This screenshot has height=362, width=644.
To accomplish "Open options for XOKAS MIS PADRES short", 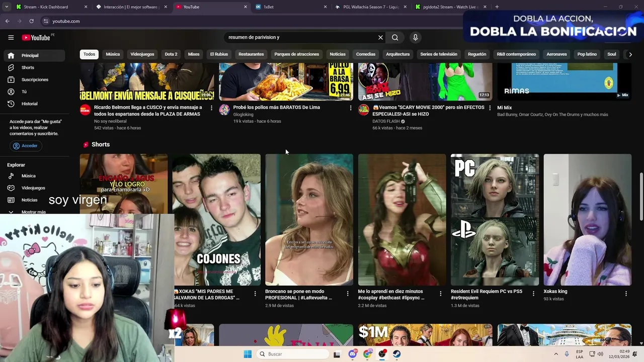I will (x=255, y=294).
